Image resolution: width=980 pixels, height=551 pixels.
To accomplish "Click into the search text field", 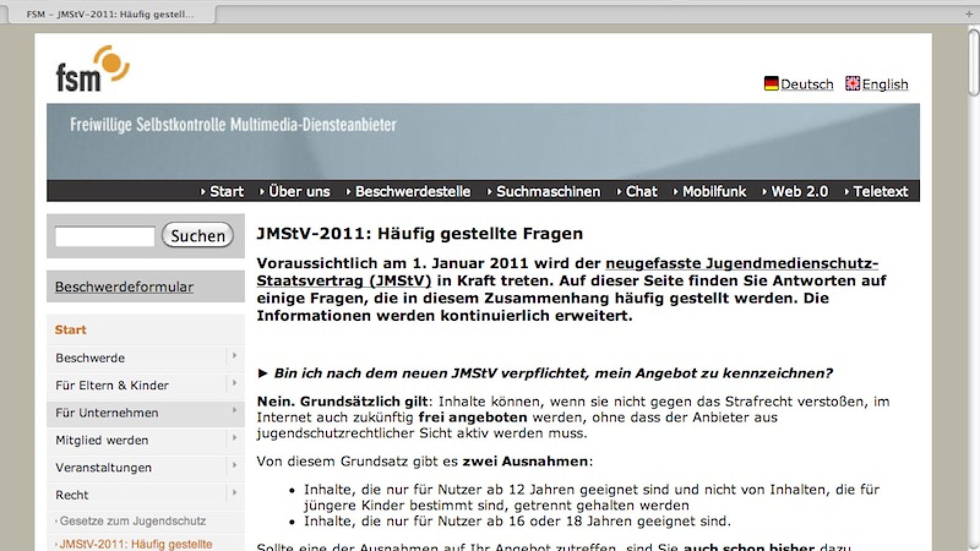I will pyautogui.click(x=105, y=236).
